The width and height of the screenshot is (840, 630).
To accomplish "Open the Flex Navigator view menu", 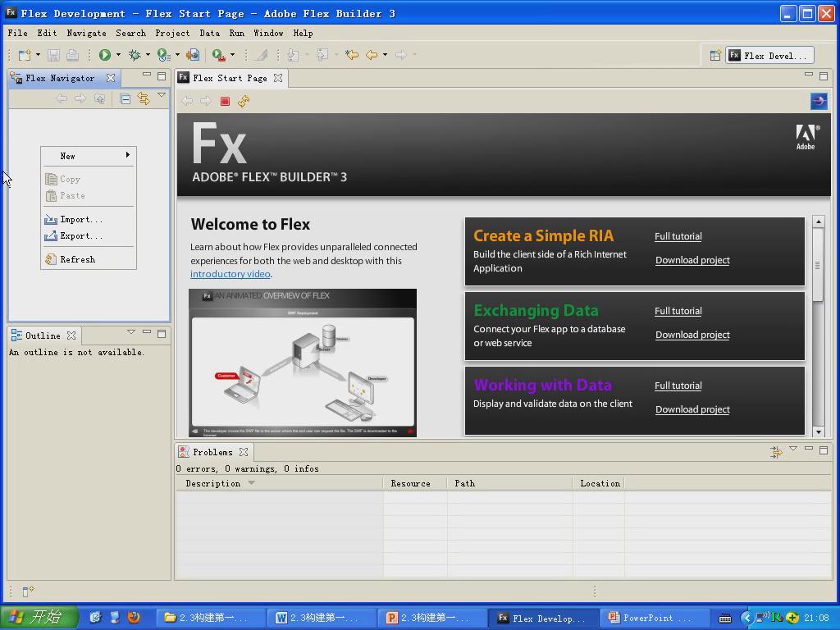I will [162, 95].
